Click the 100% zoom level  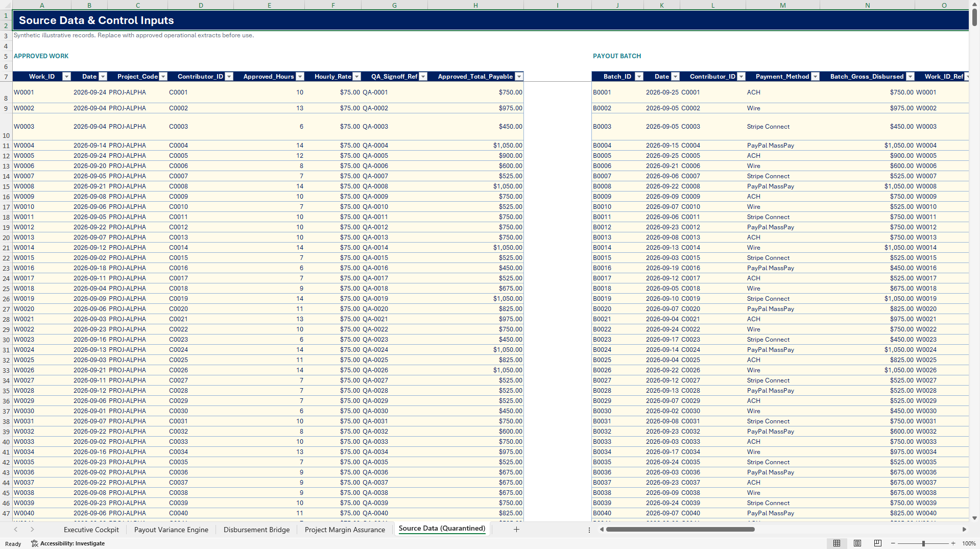point(969,543)
